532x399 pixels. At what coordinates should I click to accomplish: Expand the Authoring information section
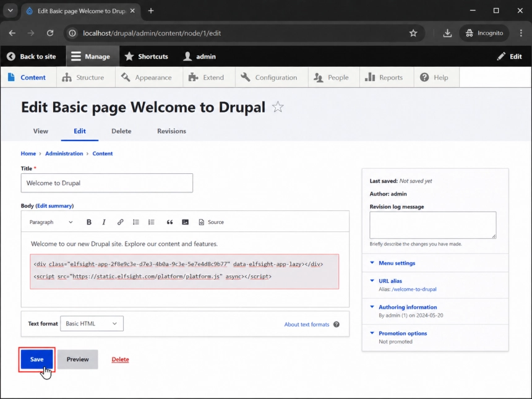pyautogui.click(x=408, y=307)
